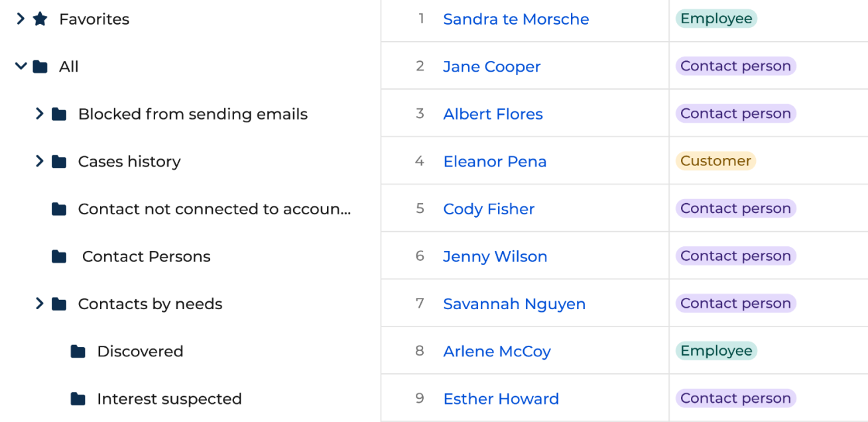The width and height of the screenshot is (868, 422).
Task: Open Savannah Nguyen's contact page
Action: pos(514,304)
